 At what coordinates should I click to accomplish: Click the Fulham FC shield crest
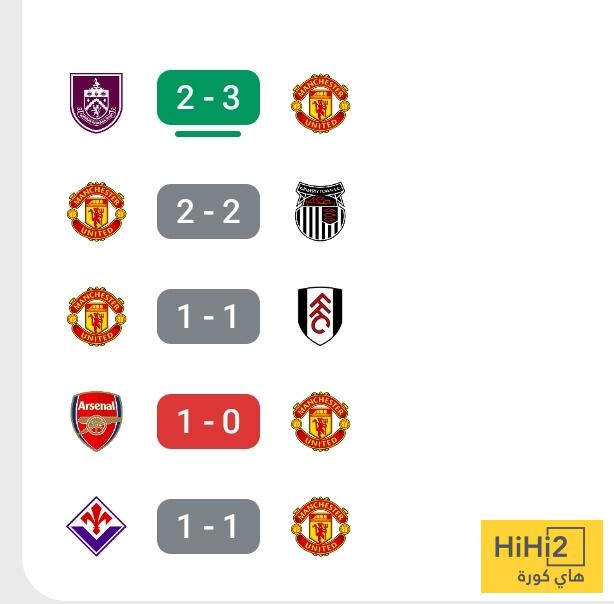pos(320,316)
